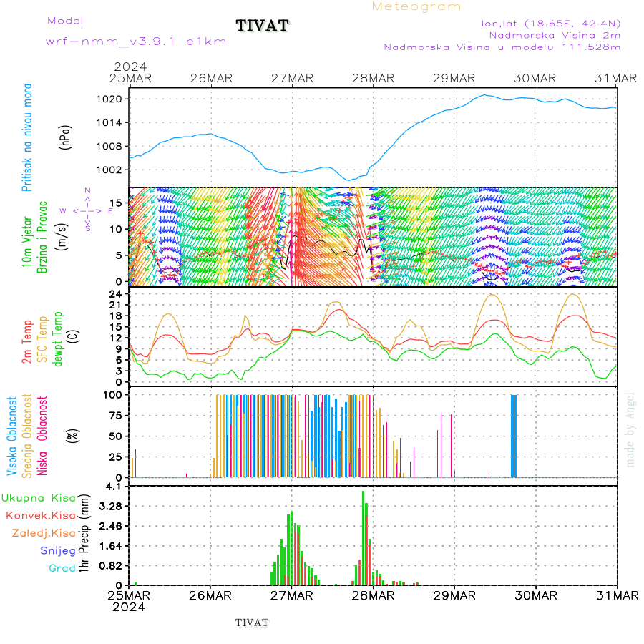This screenshot has width=644, height=644.
Task: Click the "(hPa)" unit label
Action: (x=64, y=137)
